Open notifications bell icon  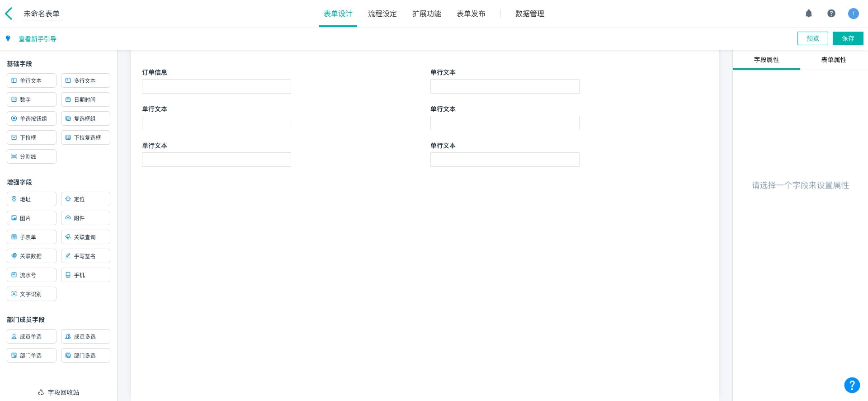point(809,14)
